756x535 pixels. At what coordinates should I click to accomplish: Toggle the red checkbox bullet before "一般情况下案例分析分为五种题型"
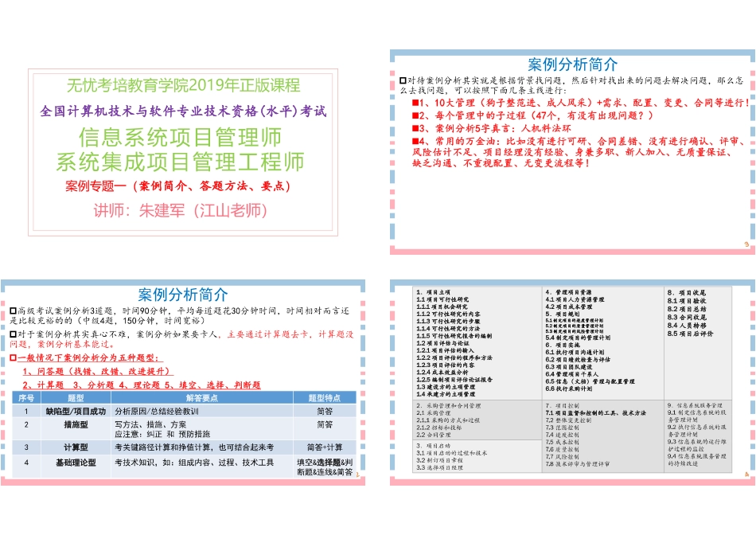tap(13, 357)
